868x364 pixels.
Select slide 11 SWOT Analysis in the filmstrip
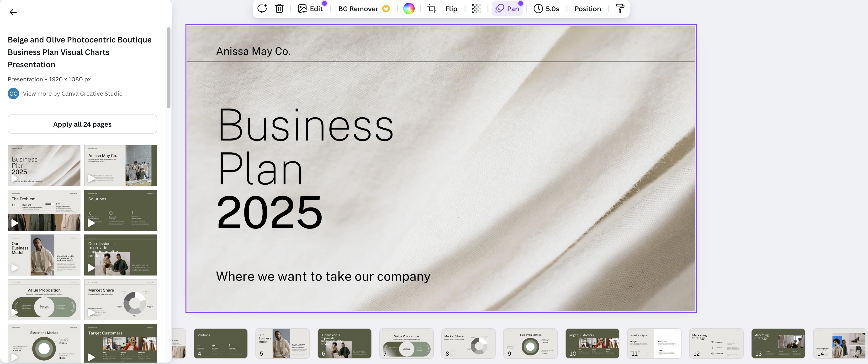(x=654, y=343)
